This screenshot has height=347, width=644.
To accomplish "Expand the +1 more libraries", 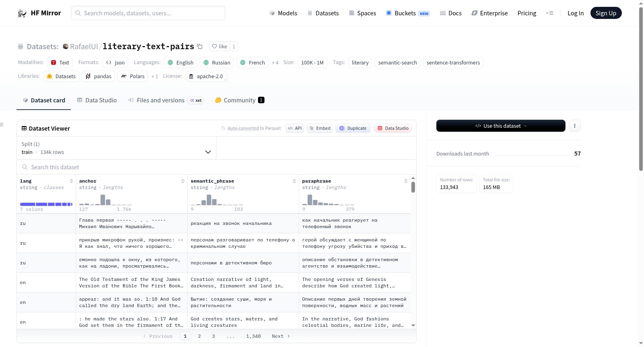I will pos(155,77).
